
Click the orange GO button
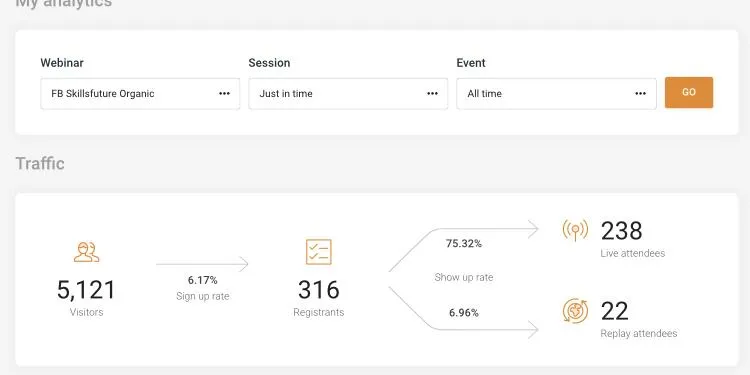[689, 92]
